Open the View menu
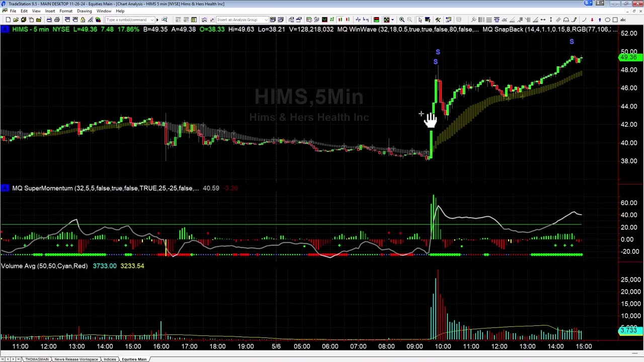 (x=36, y=11)
